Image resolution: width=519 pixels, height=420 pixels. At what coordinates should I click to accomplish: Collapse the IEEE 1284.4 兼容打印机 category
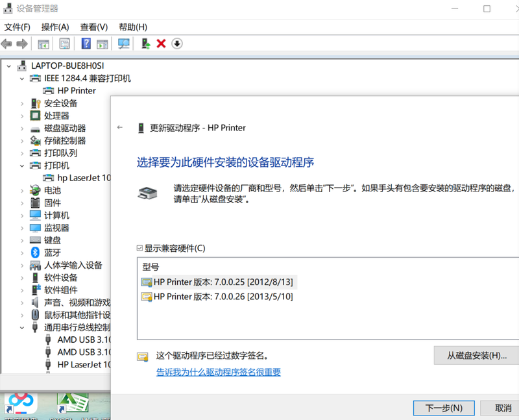22,79
